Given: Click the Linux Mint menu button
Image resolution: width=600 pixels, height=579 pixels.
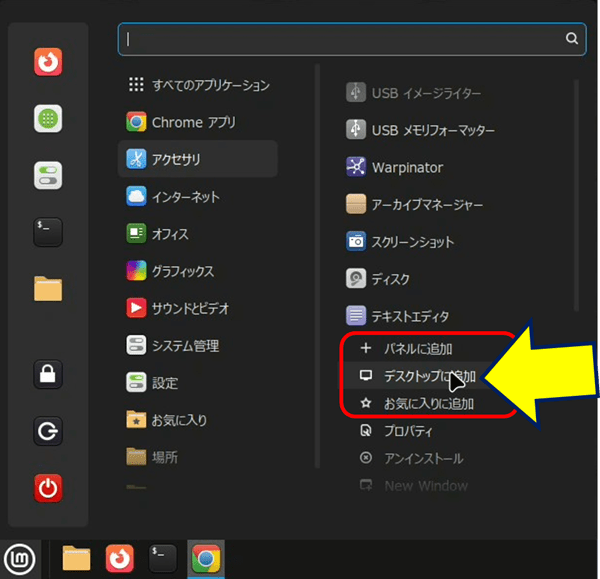Looking at the screenshot, I should [20, 559].
